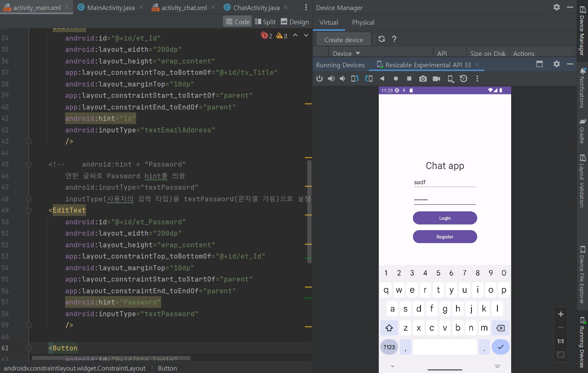Click Create device button

344,40
